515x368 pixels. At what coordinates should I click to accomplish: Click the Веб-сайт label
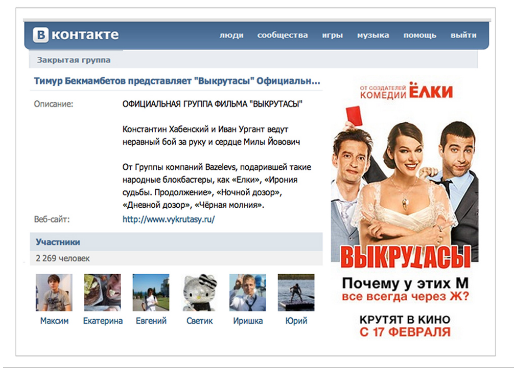[52, 219]
